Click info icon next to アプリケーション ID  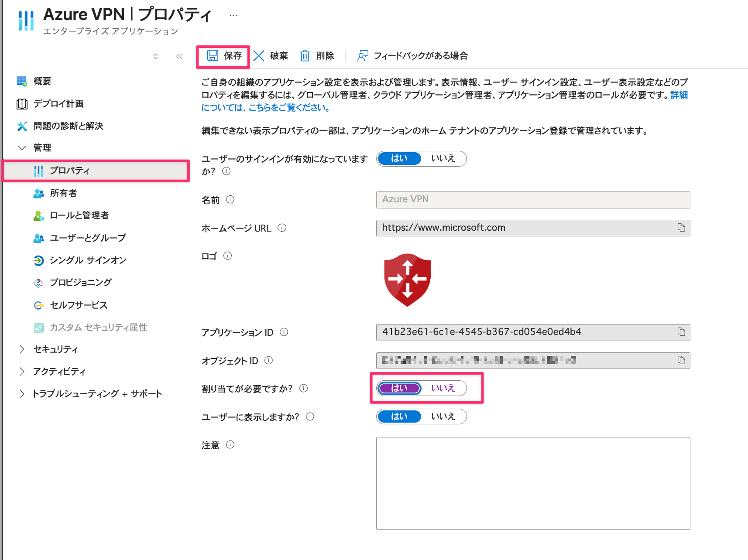pyautogui.click(x=284, y=332)
